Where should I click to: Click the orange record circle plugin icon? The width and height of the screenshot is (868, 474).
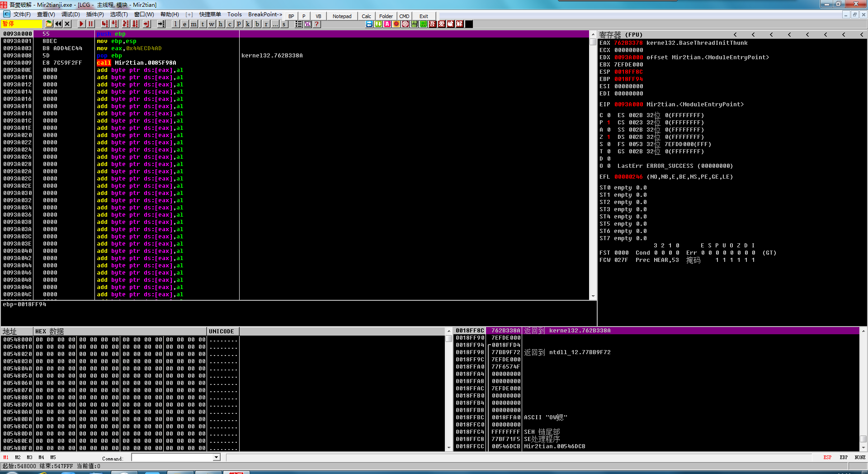coord(396,24)
